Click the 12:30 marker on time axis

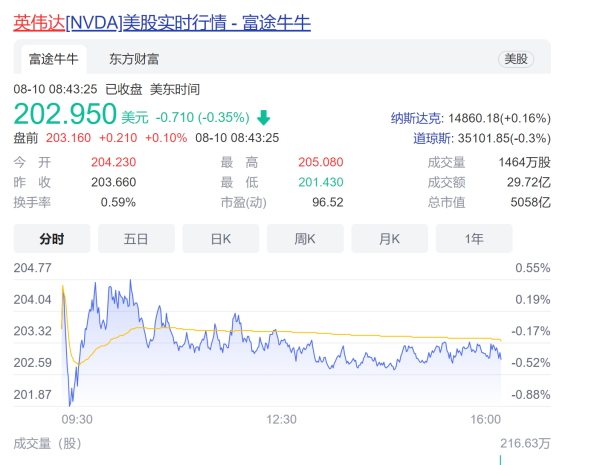[x=281, y=420]
